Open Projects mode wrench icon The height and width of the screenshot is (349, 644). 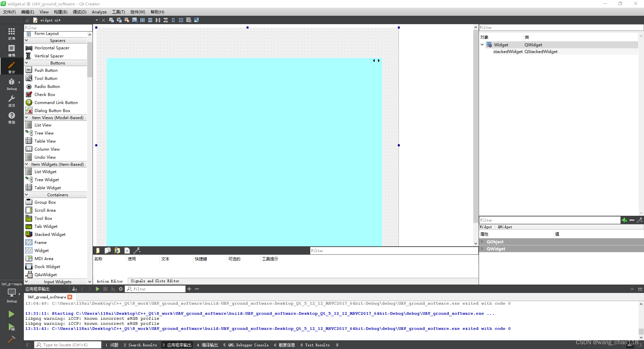(11, 100)
